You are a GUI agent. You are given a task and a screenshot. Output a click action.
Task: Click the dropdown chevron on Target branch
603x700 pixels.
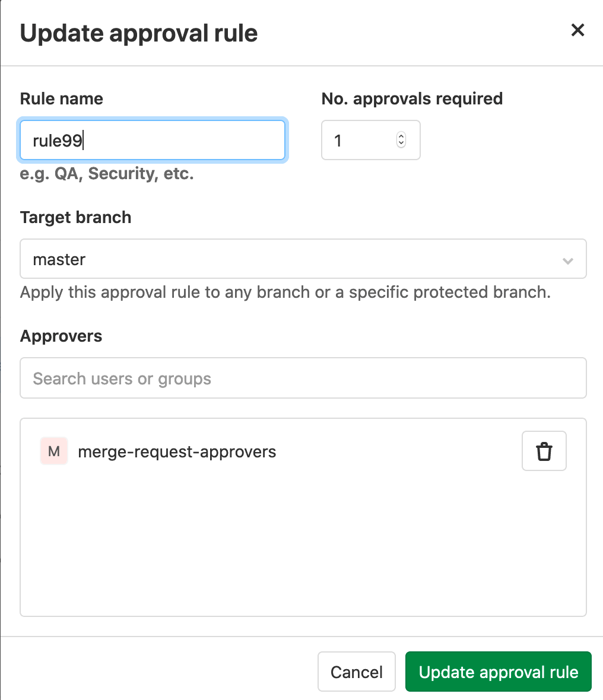click(567, 260)
